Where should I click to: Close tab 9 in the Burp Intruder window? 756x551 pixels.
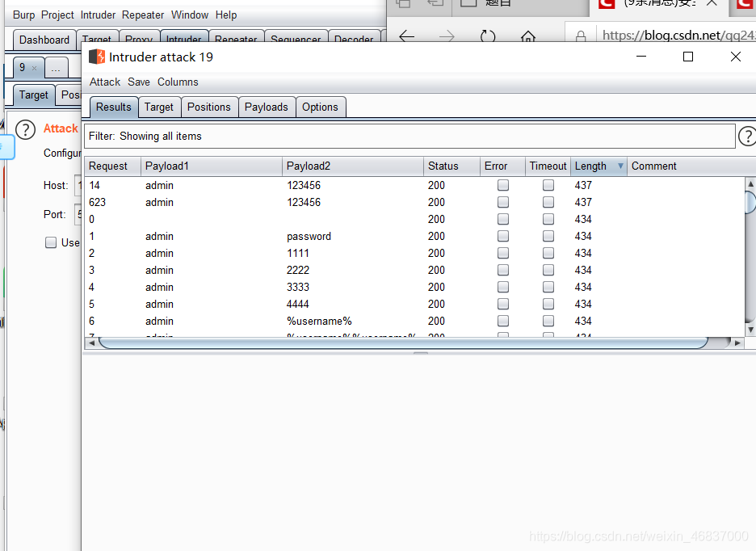34,68
